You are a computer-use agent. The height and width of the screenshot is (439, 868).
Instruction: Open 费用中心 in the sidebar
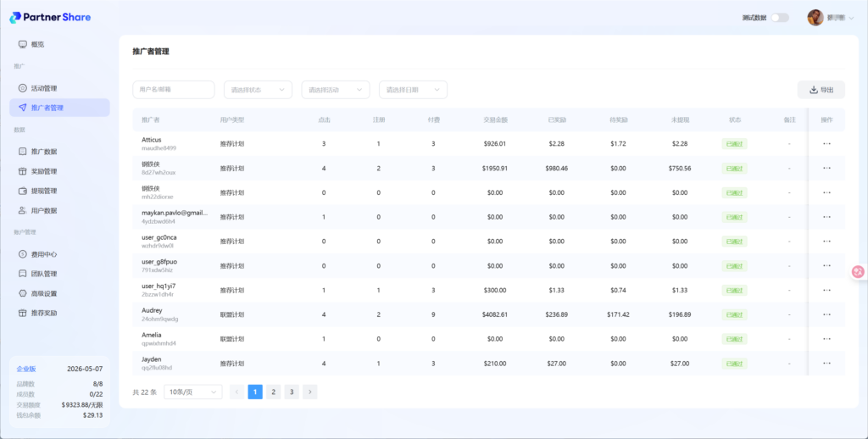pyautogui.click(x=44, y=254)
